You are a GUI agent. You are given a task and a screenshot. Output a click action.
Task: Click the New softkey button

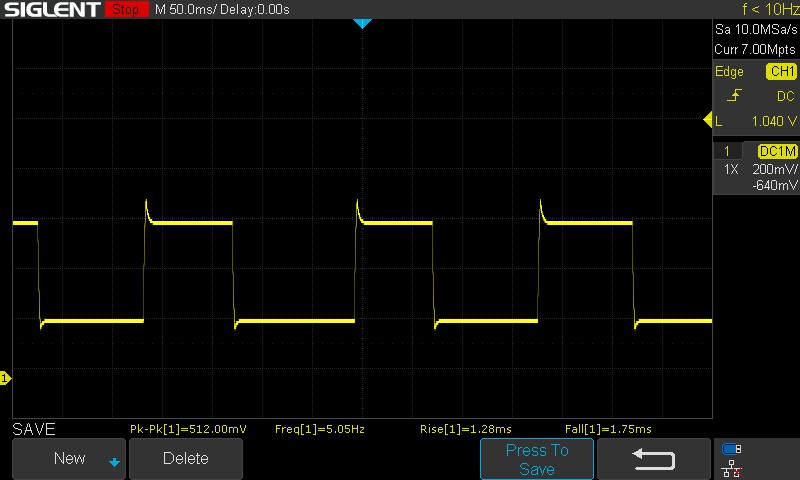tap(69, 458)
